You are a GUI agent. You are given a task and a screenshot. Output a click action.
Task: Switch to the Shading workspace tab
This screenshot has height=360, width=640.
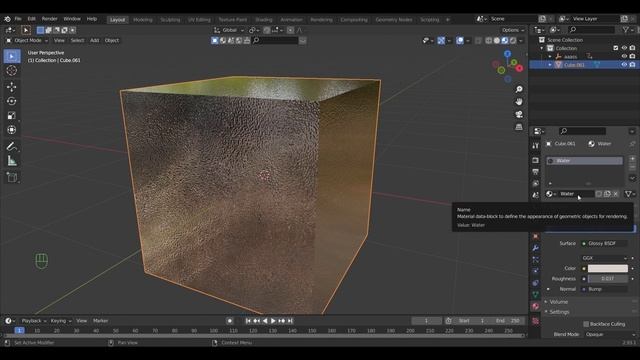click(264, 20)
